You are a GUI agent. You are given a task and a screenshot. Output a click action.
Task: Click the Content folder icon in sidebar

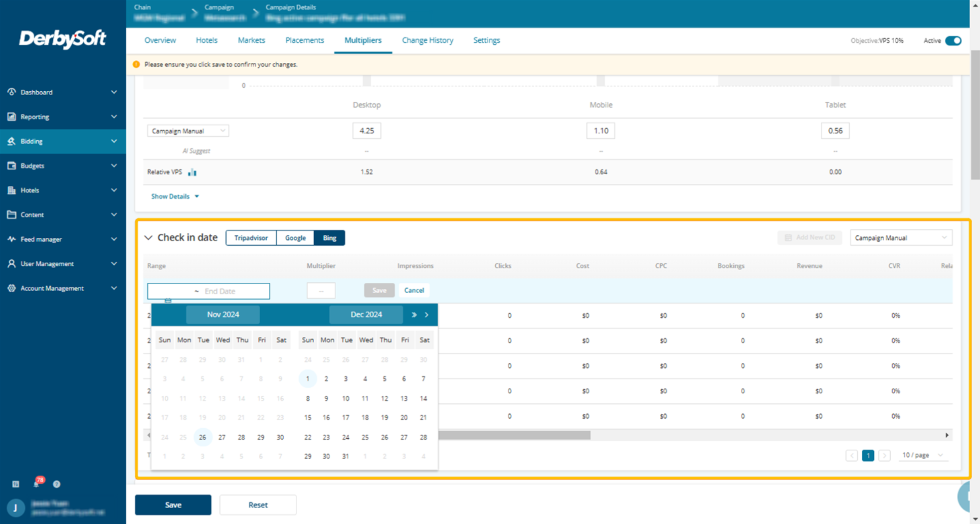11,214
